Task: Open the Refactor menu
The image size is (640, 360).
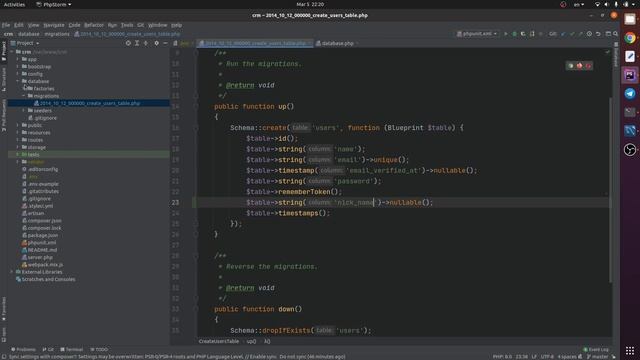Action: pyautogui.click(x=93, y=25)
